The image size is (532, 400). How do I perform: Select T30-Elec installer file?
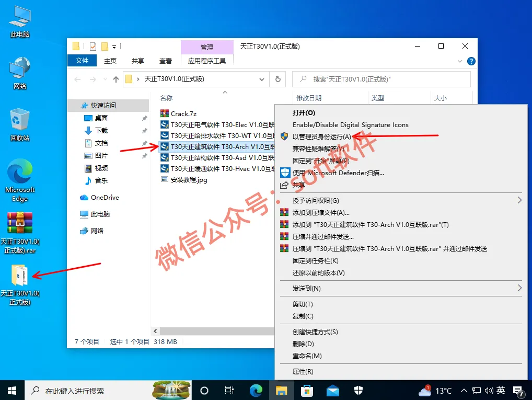[217, 124]
